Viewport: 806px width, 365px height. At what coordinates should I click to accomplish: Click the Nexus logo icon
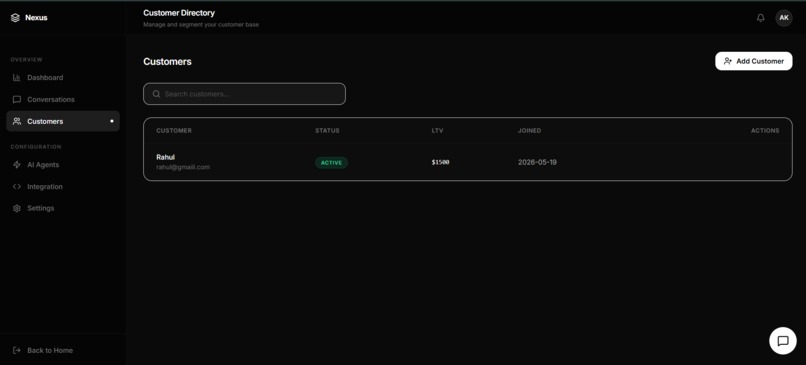tap(15, 18)
